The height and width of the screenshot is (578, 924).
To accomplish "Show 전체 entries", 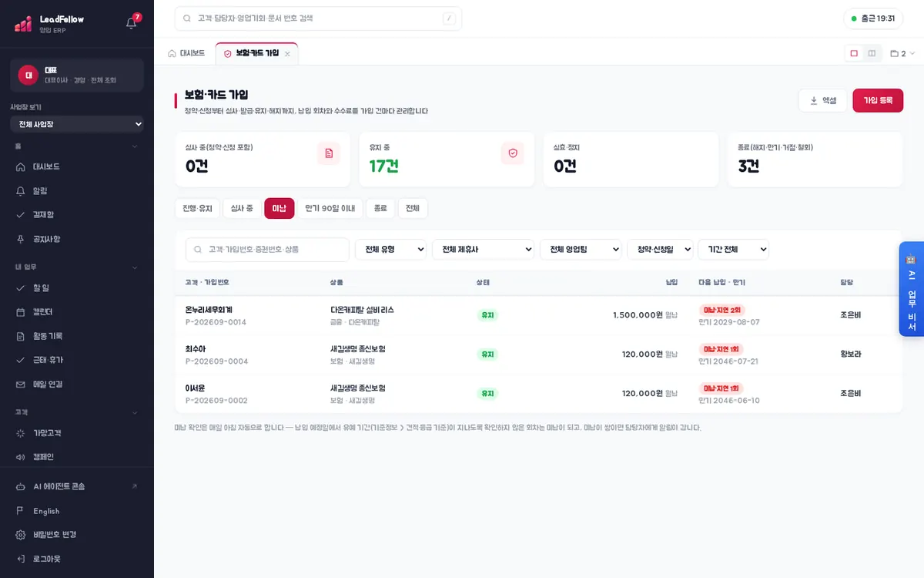I will point(413,208).
